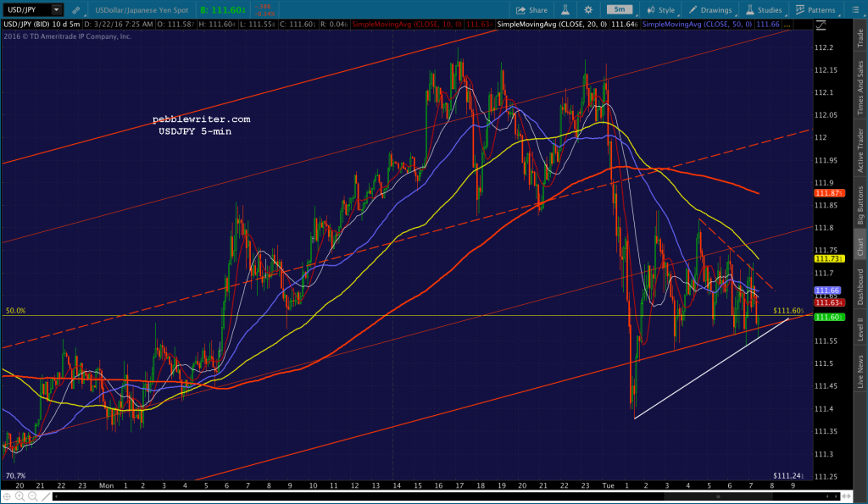This screenshot has width=868, height=504.
Task: Click the green 111.60 price tag
Action: (829, 317)
